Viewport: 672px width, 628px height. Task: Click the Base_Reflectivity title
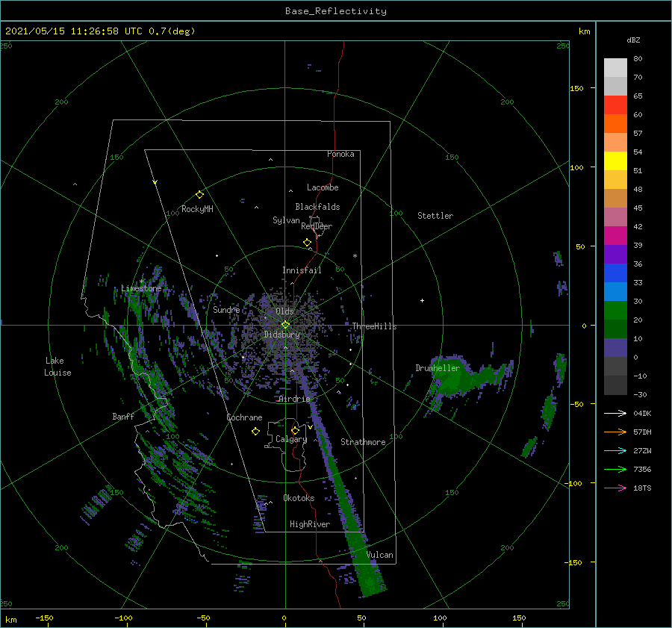[336, 11]
